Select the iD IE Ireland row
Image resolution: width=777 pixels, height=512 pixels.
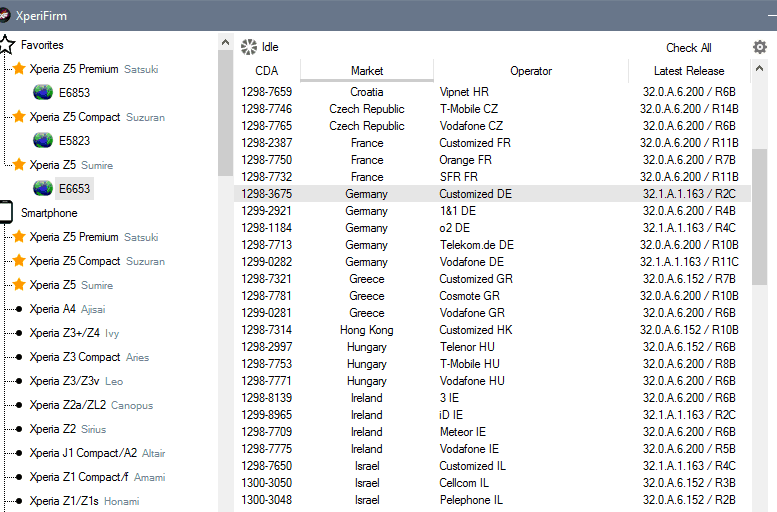492,415
